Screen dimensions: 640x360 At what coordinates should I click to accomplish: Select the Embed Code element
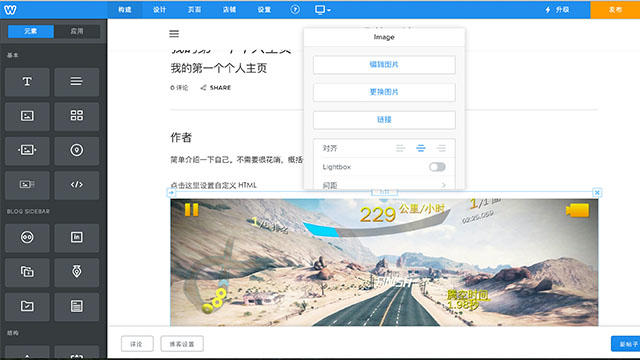tap(76, 184)
